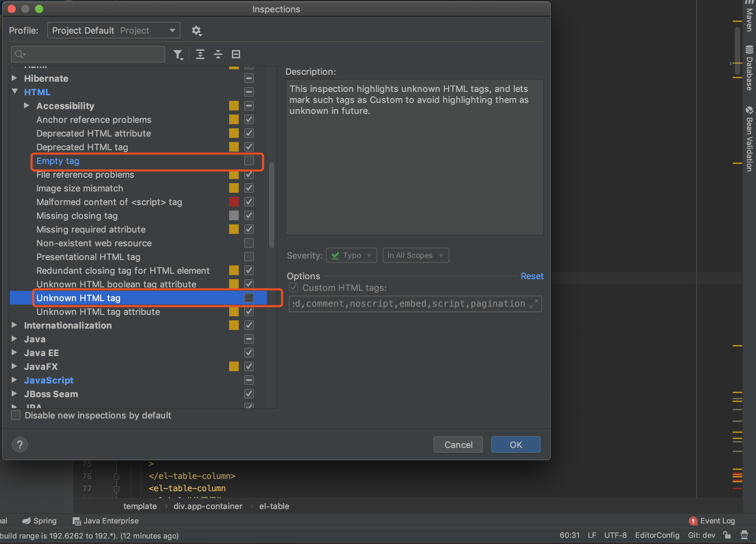Open the Project Default profile dropdown
Screen dimensions: 756x544
pyautogui.click(x=114, y=31)
